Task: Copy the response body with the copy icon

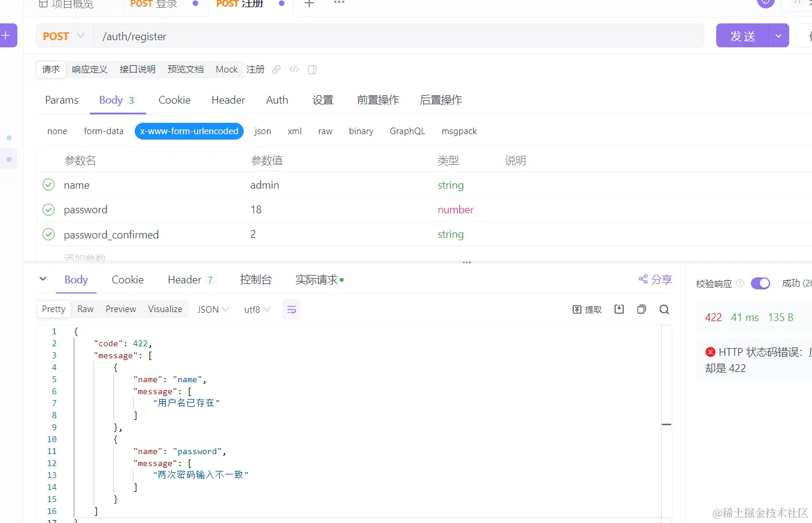Action: [641, 309]
